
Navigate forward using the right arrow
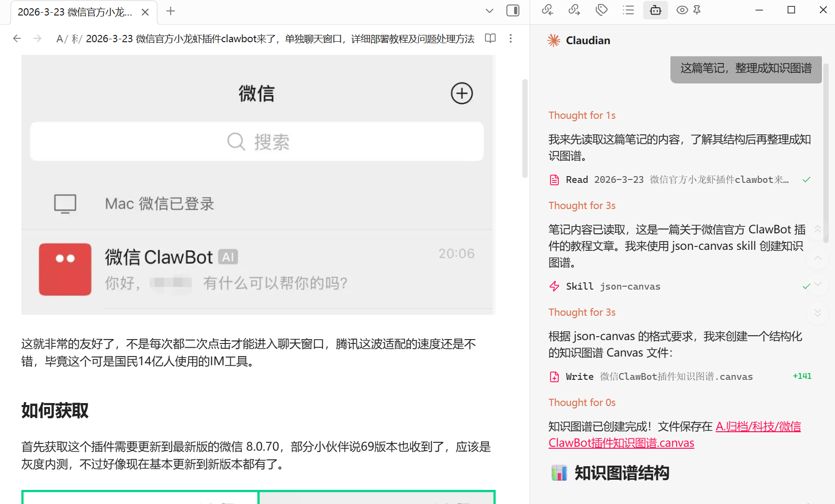pyautogui.click(x=37, y=38)
